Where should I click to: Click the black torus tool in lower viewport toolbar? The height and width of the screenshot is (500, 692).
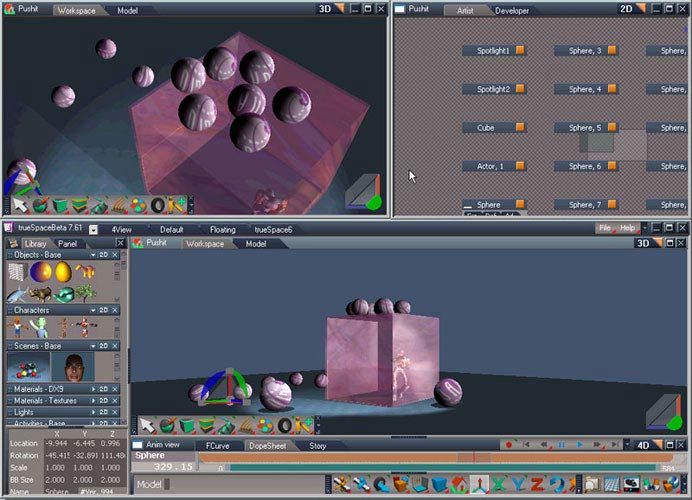pos(284,426)
